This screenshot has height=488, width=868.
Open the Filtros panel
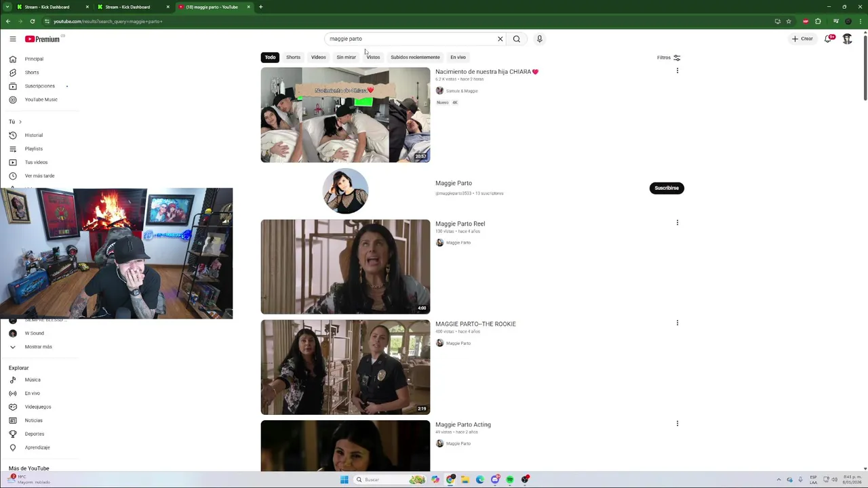click(x=669, y=58)
